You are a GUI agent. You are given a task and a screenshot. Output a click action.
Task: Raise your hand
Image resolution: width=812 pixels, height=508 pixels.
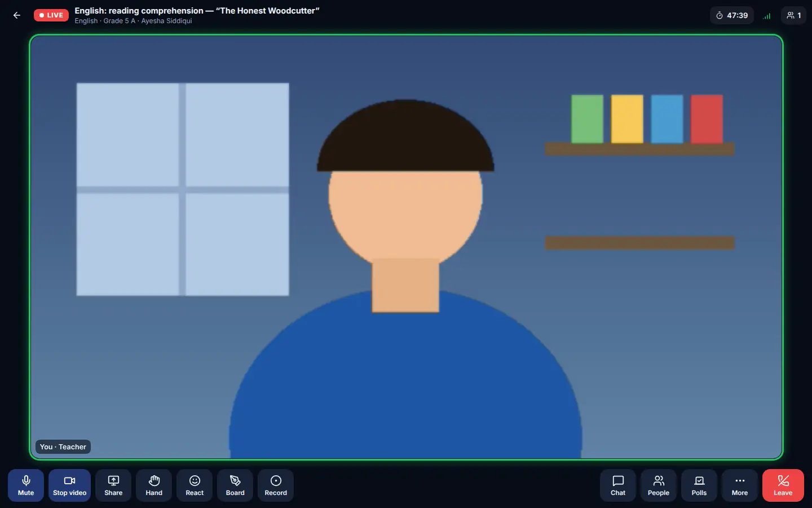pos(154,485)
